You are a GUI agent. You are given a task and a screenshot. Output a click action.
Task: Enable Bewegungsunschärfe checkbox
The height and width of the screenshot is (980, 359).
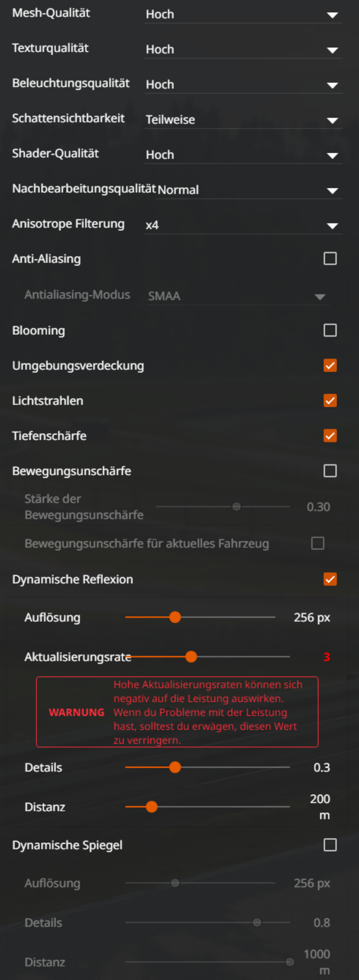click(330, 471)
